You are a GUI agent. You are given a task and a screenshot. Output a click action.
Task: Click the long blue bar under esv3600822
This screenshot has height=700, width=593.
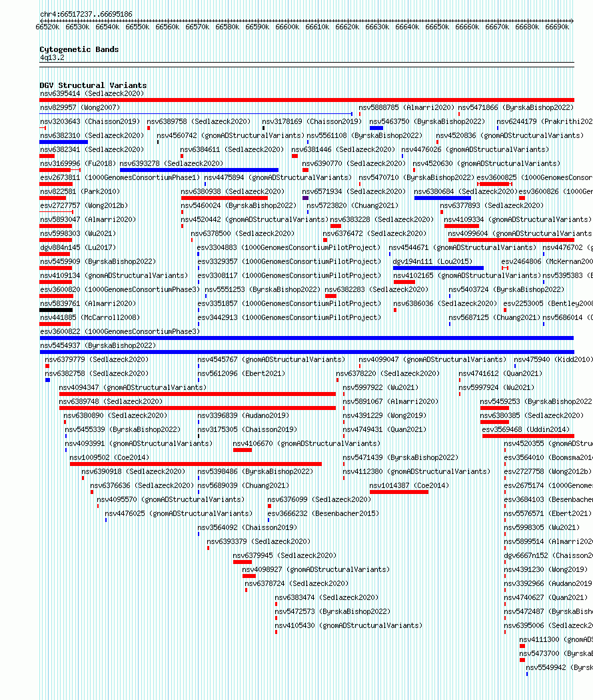[x=306, y=338]
